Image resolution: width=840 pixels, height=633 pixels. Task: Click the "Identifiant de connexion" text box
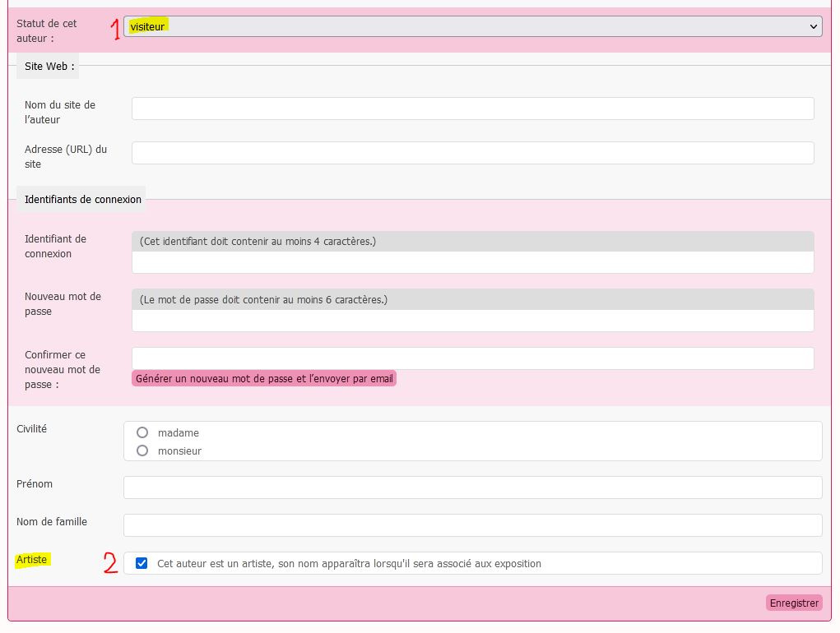[x=472, y=262]
